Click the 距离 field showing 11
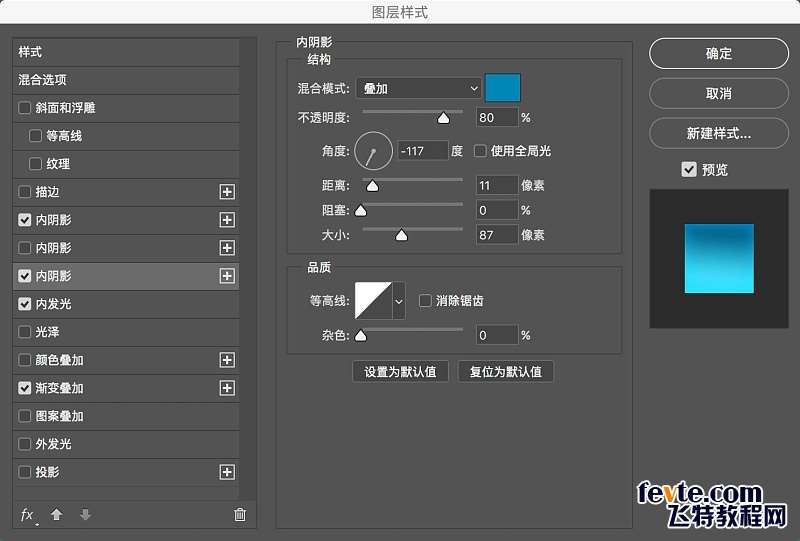 tap(497, 185)
